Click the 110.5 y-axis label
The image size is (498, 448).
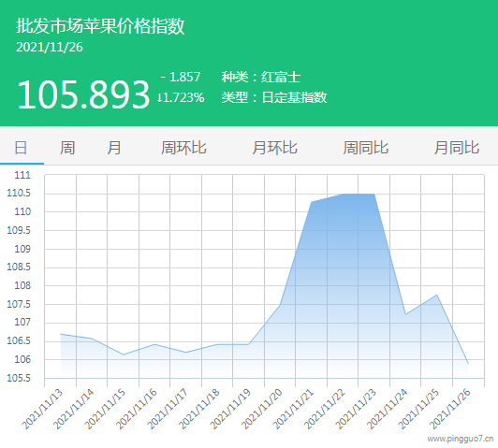click(19, 194)
